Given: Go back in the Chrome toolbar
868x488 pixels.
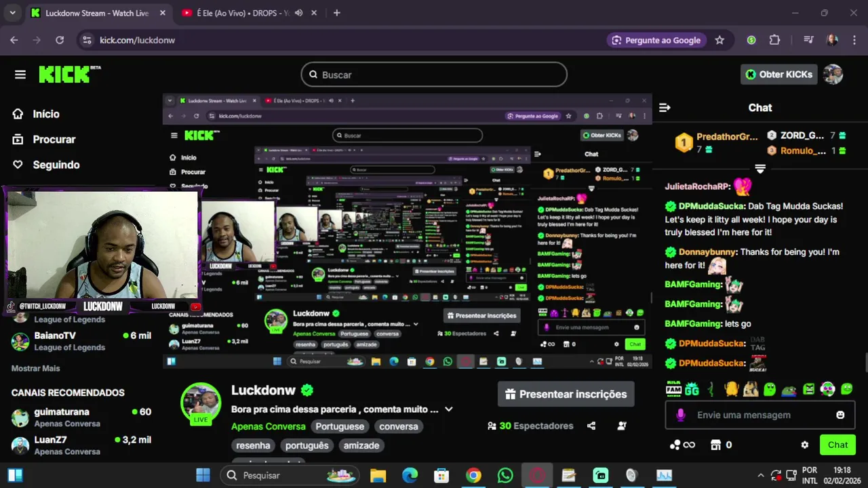Looking at the screenshot, I should tap(14, 40).
